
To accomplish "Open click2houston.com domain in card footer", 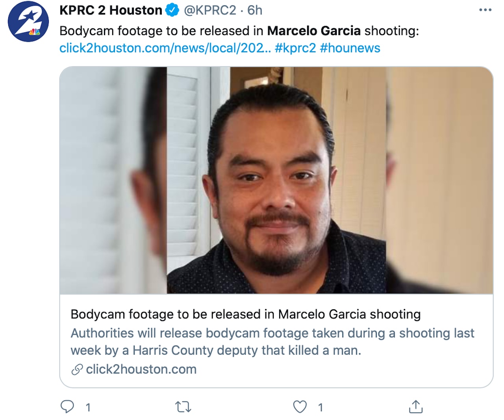I will (141, 369).
